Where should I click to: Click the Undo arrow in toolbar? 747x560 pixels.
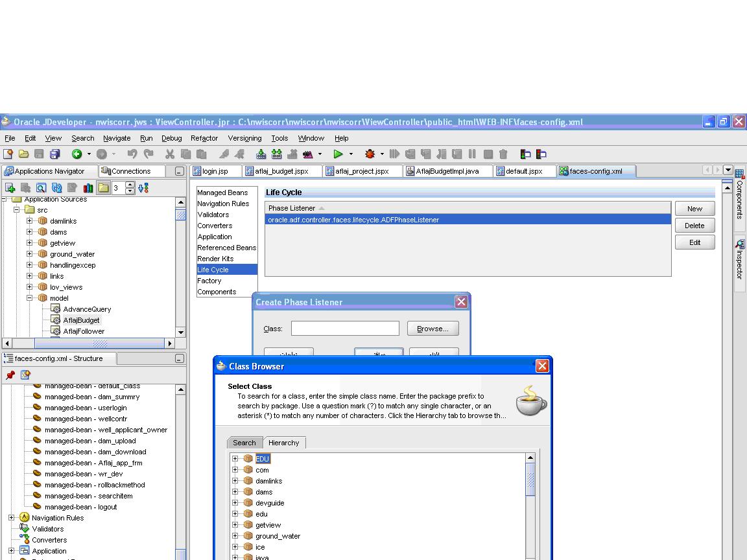pyautogui.click(x=132, y=154)
